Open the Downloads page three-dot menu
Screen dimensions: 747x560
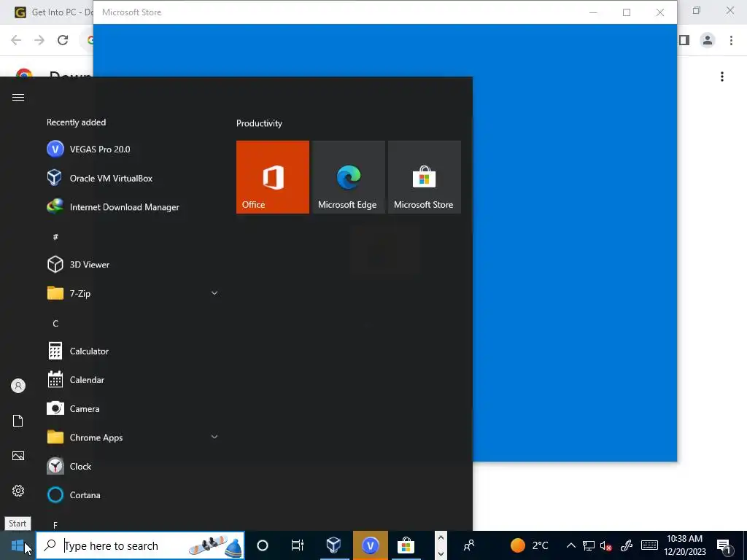pos(722,77)
